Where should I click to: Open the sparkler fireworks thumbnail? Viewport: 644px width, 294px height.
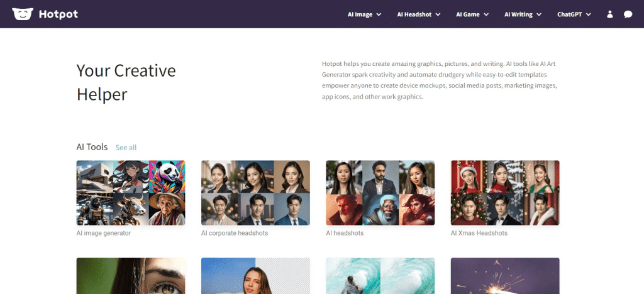[x=505, y=276]
